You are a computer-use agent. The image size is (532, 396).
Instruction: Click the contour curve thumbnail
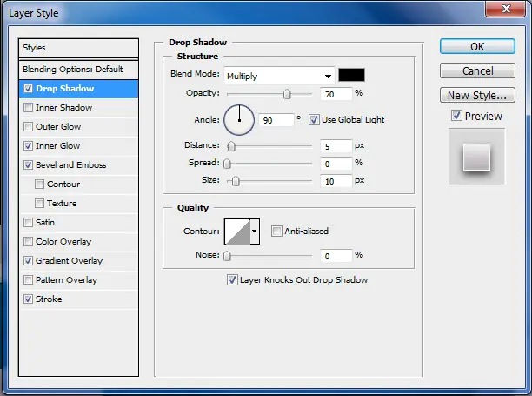pos(238,232)
